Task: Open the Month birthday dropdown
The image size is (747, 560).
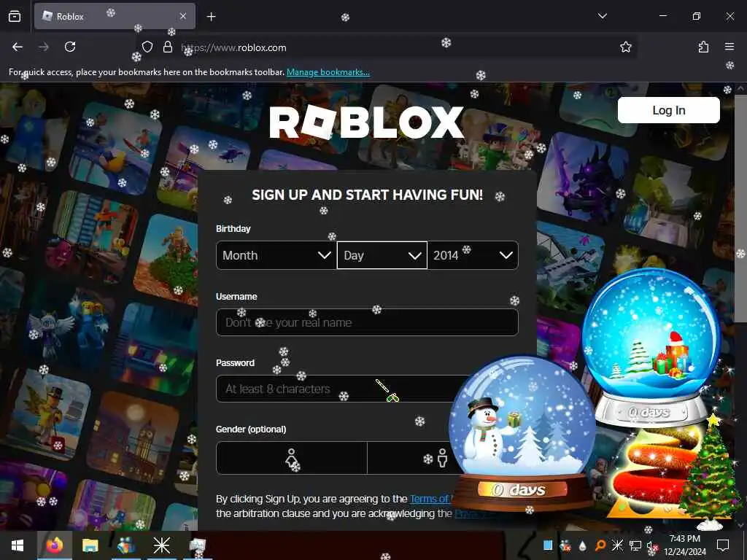Action: pyautogui.click(x=276, y=255)
